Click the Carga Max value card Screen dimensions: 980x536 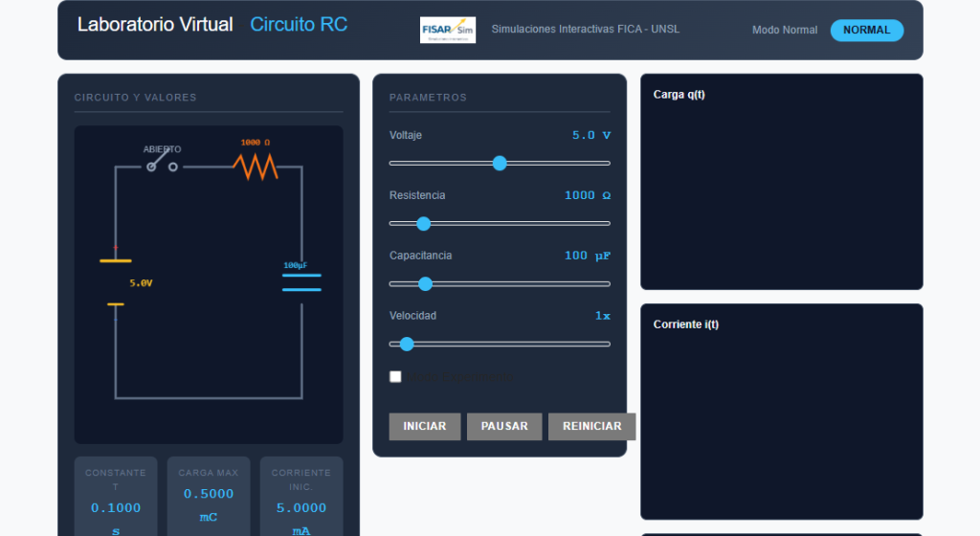pyautogui.click(x=209, y=498)
